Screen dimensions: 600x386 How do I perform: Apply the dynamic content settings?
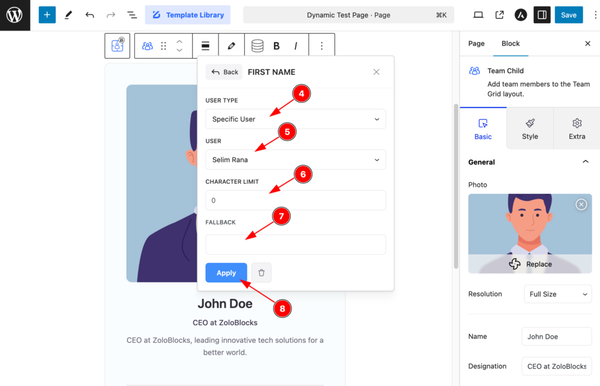click(226, 273)
